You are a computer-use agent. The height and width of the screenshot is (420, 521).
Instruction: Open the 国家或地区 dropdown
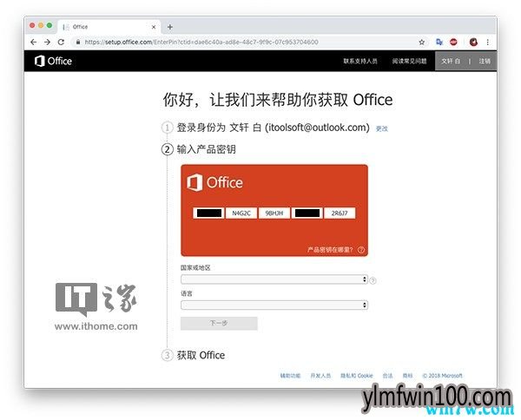point(274,279)
